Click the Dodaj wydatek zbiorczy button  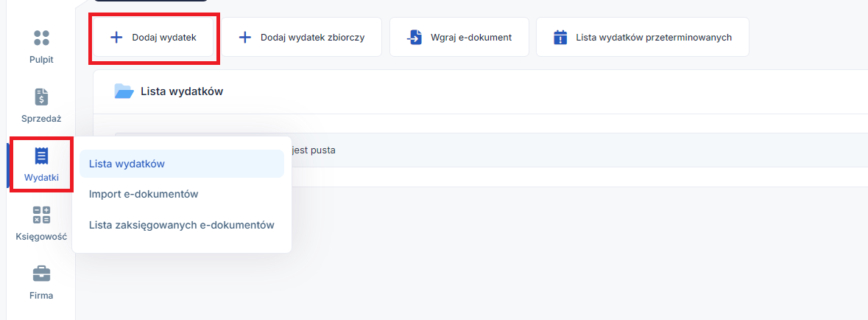pos(302,37)
